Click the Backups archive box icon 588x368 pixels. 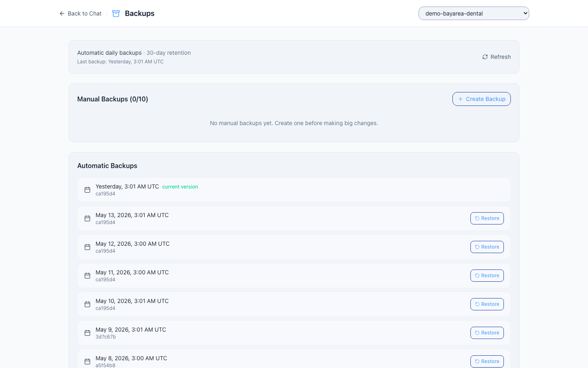point(116,13)
